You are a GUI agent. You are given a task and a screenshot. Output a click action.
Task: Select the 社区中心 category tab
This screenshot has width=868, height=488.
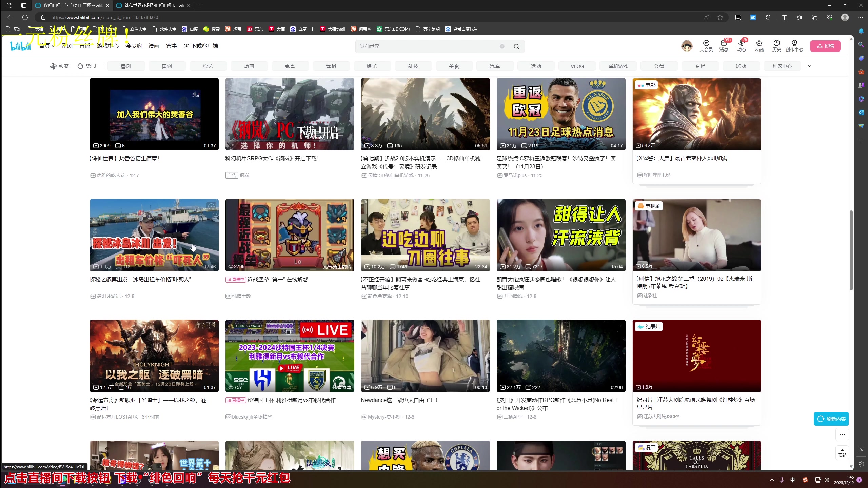pos(782,66)
